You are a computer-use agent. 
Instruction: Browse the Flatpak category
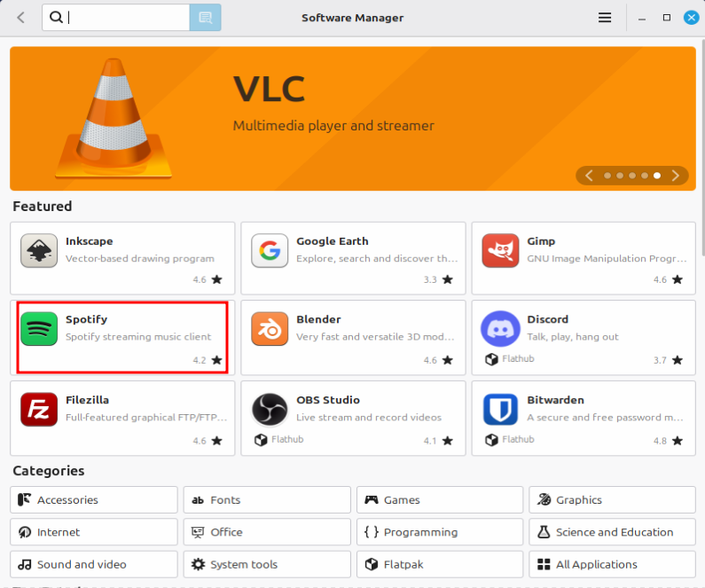coord(440,565)
